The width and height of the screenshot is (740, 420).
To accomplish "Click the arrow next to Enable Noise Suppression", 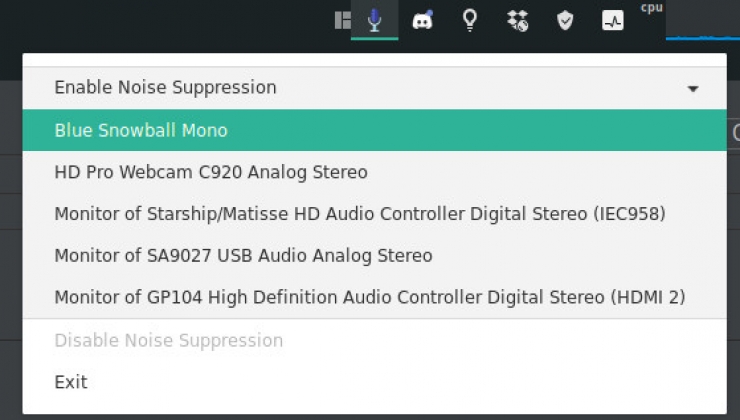I will [693, 88].
